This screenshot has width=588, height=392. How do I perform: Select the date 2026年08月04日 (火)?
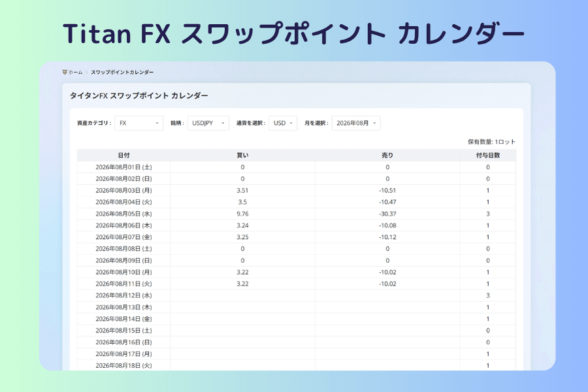click(x=123, y=202)
